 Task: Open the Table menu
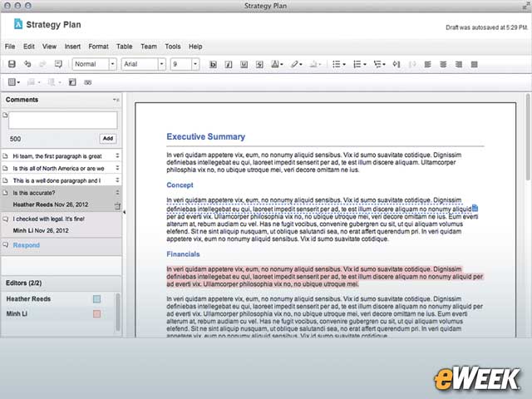pos(124,47)
